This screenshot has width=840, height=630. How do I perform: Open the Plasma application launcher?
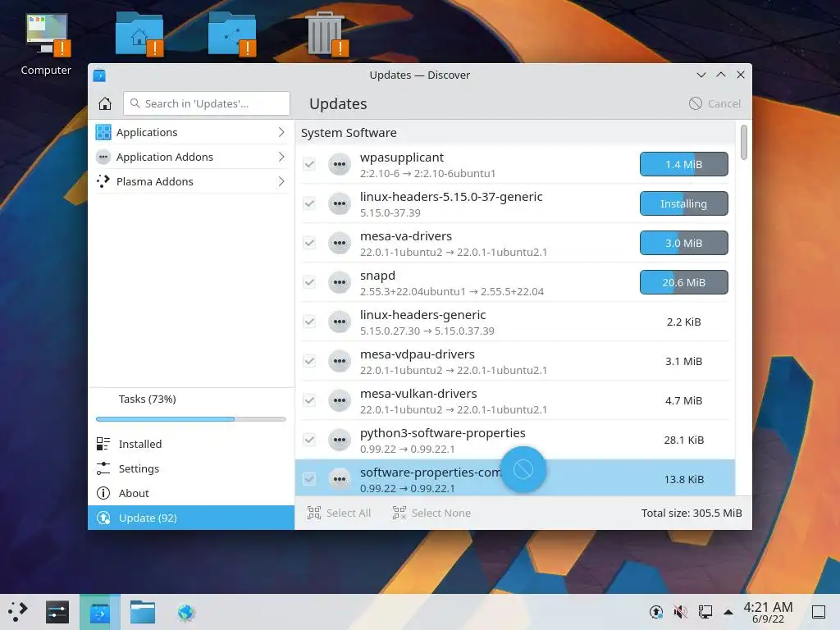coord(18,612)
